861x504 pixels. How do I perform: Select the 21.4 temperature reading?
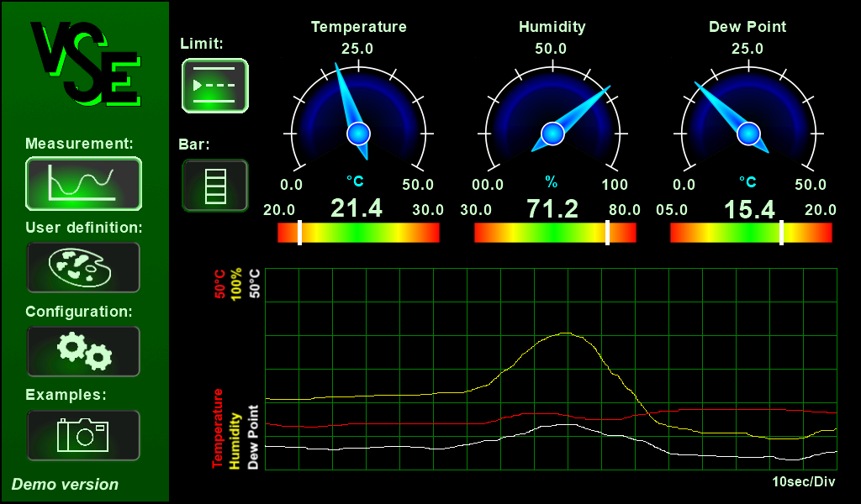pos(357,208)
